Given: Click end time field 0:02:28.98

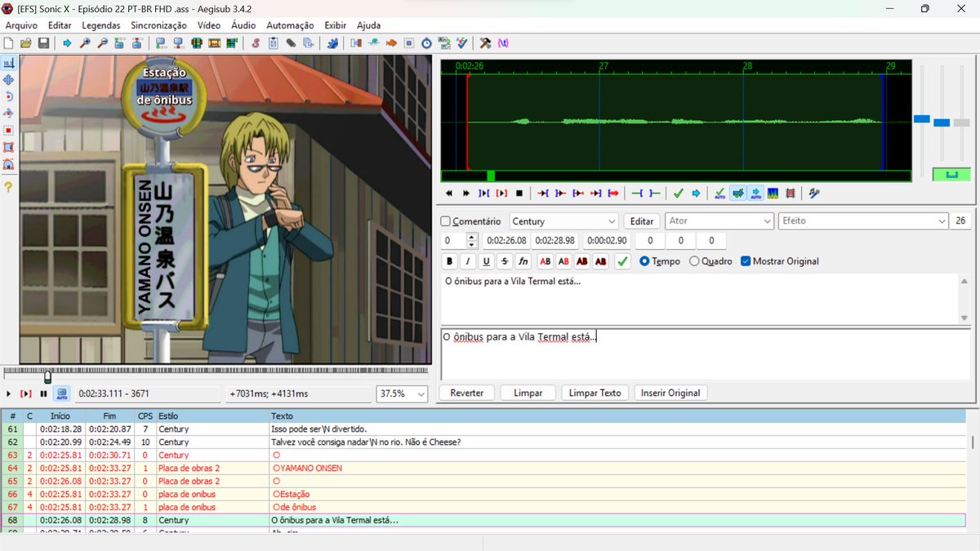Looking at the screenshot, I should coord(555,241).
